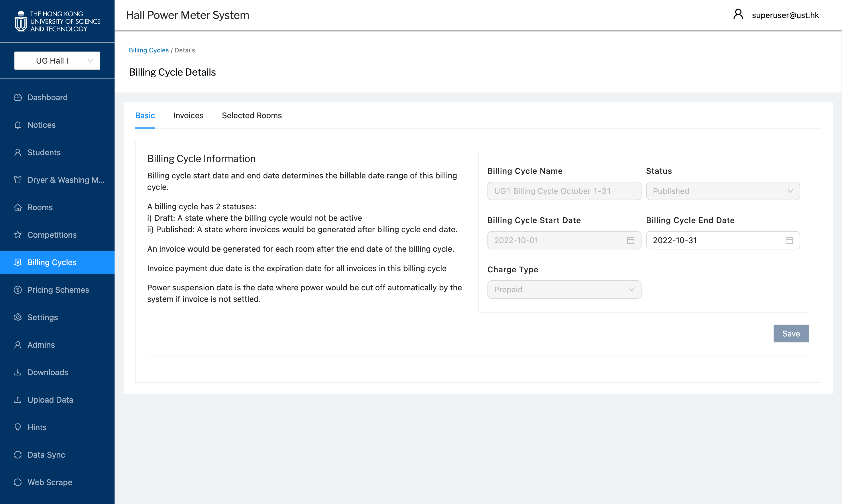The height and width of the screenshot is (504, 842).
Task: Click the Billing Cycles sidebar icon
Action: (18, 262)
